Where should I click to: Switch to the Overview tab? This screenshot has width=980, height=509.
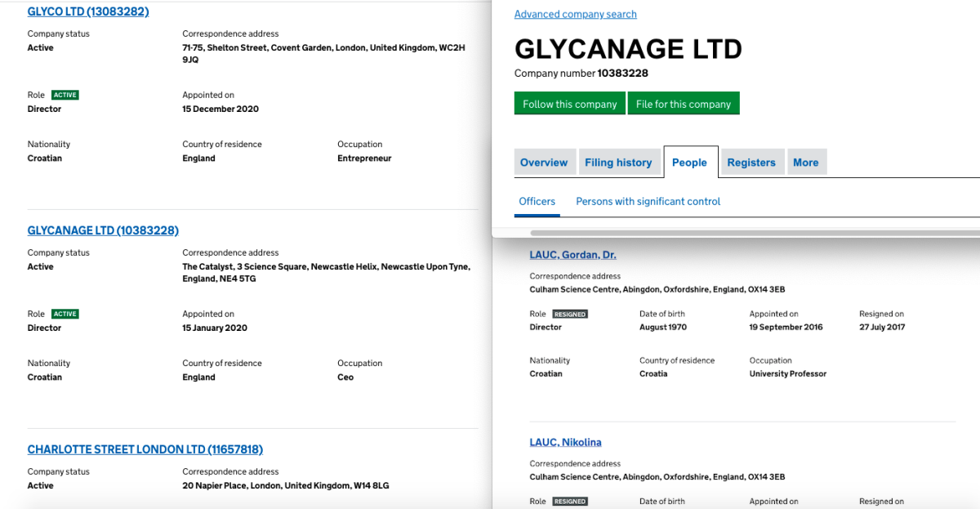click(544, 163)
